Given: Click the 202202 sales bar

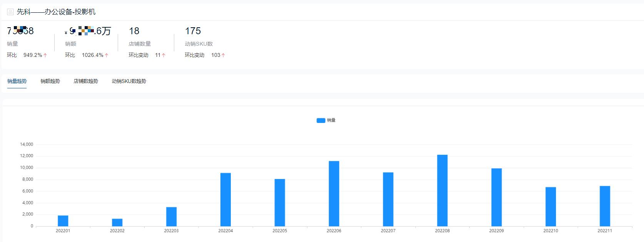Looking at the screenshot, I should click(x=117, y=222).
